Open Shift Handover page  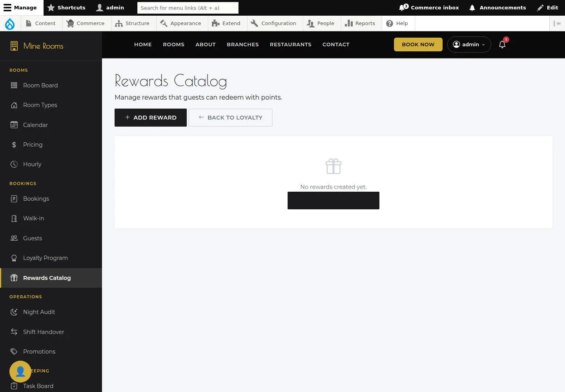51,332
